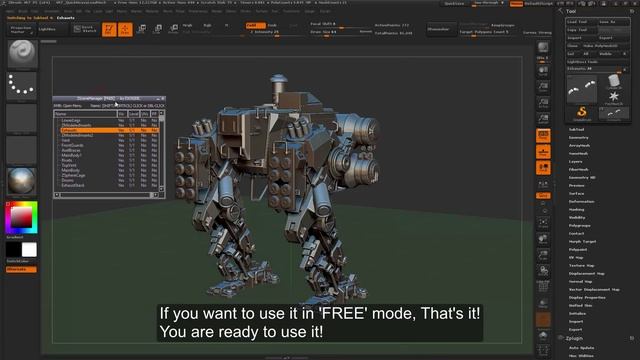640x360 pixels.
Task: Expand the Geometry subpalette
Action: 578,138
